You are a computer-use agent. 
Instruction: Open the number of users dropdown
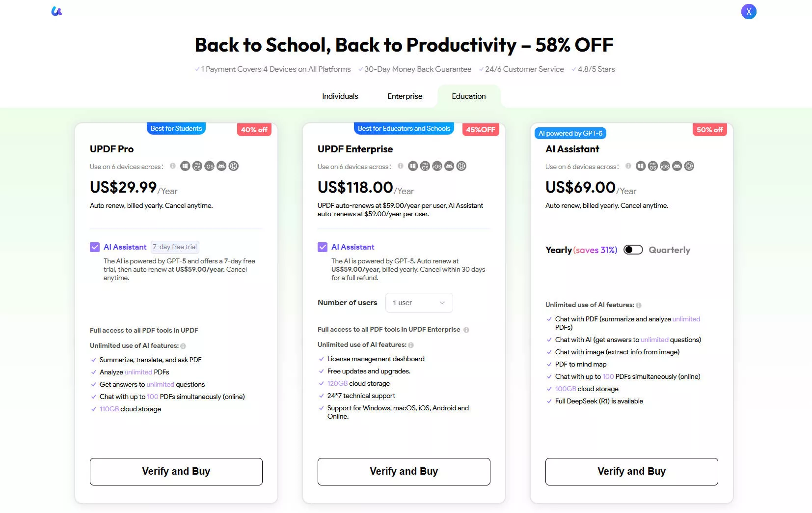419,302
